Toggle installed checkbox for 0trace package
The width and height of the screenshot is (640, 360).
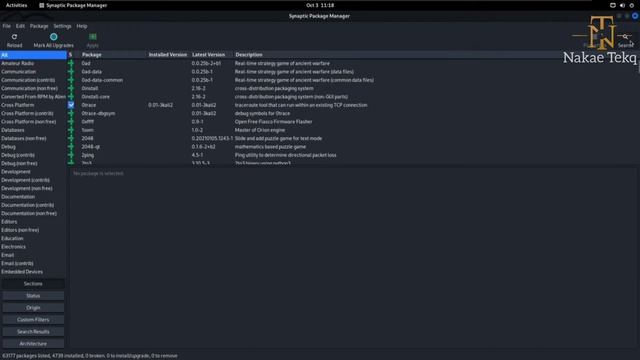[71, 105]
